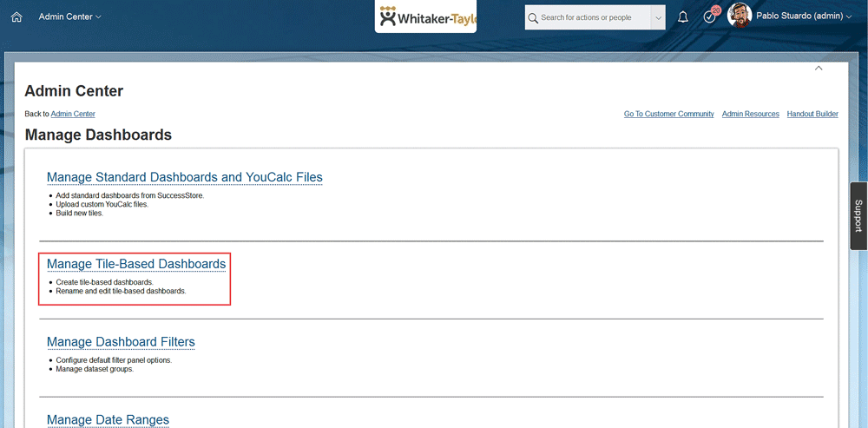Open the search box dropdown arrow
868x428 pixels.
pos(658,17)
